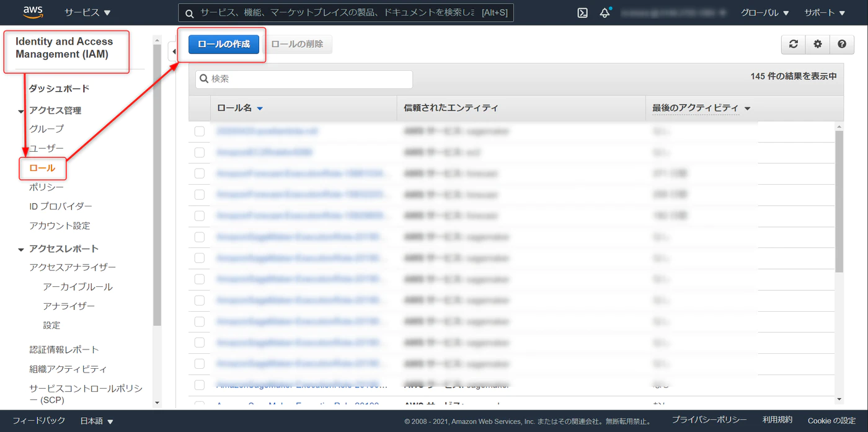Screen dimensions: 868x432
Task: Open アカウント設定 page
Action: [x=60, y=226]
